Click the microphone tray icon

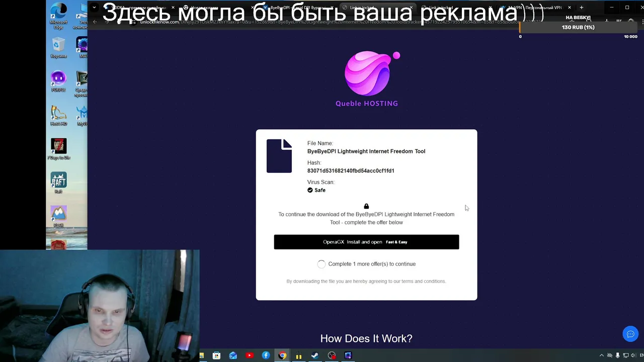(617, 355)
